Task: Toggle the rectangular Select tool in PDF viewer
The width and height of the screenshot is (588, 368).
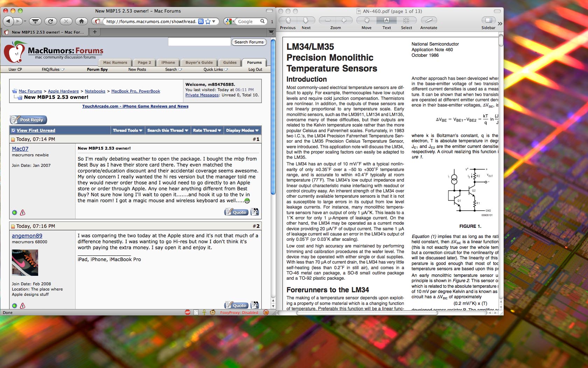Action: click(x=406, y=20)
